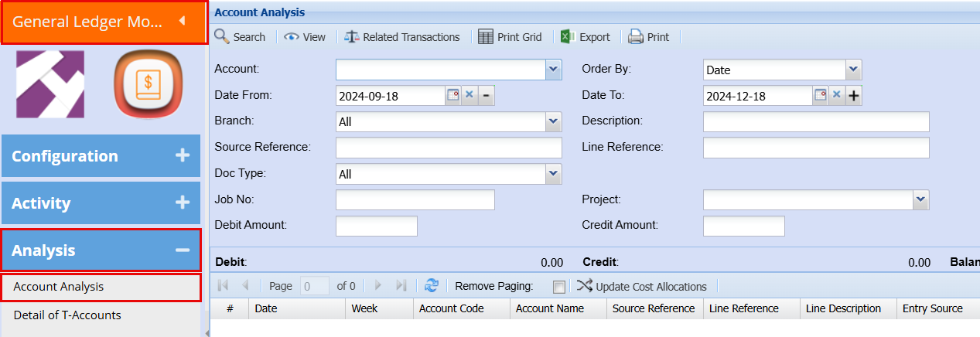Focus the Description input field

pos(816,121)
